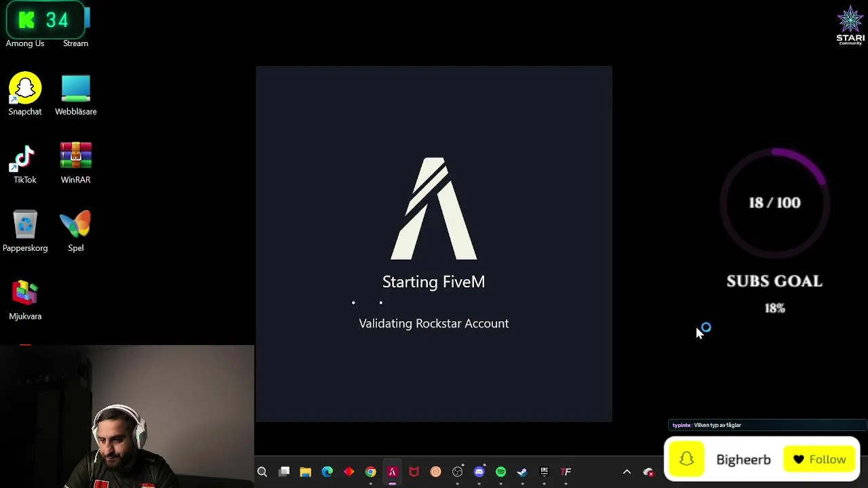Switch to Discord on the taskbar
The image size is (868, 488).
479,472
